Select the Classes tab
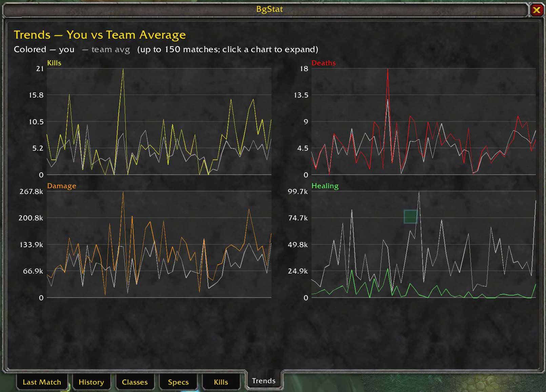The image size is (546, 392). (135, 382)
